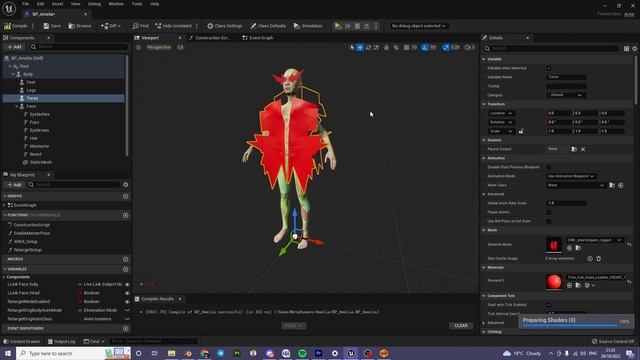Toggle grid snapping in viewport

[406, 47]
